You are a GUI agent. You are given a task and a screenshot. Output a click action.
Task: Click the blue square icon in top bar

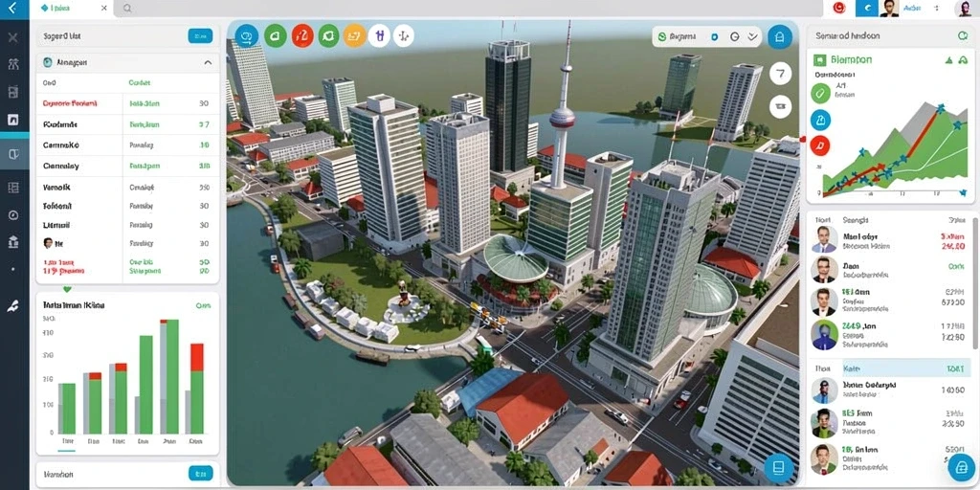pyautogui.click(x=866, y=8)
